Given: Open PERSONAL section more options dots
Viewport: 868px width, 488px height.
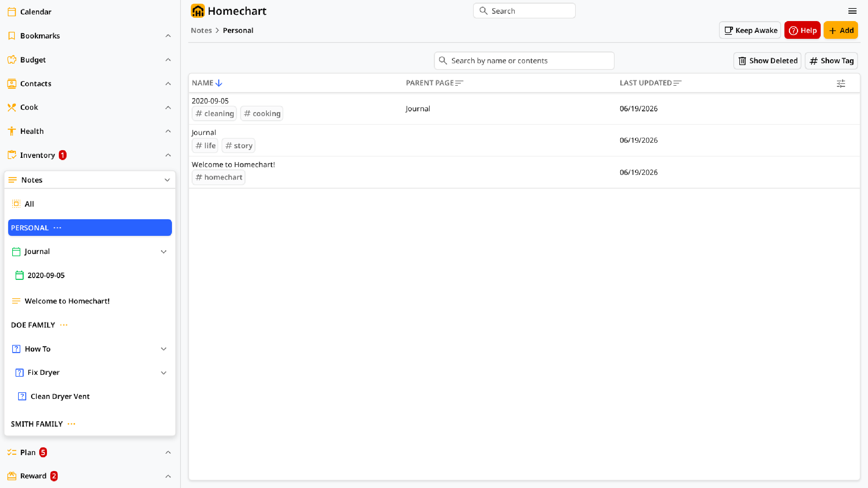Looking at the screenshot, I should point(57,228).
